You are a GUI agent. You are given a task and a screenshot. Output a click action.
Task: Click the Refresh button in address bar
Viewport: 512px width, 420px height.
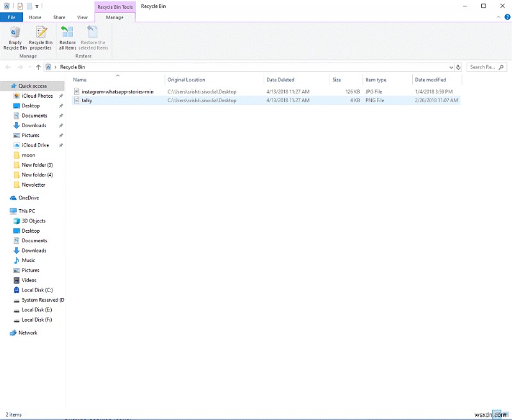pyautogui.click(x=458, y=66)
